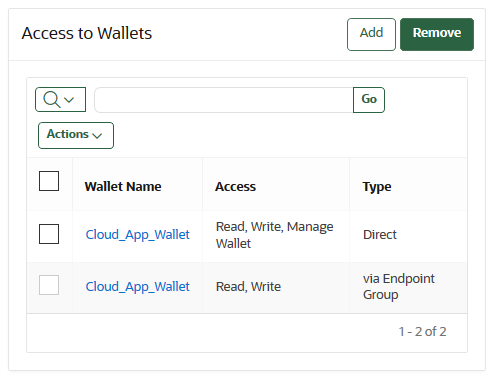Check the Direct type wallet row checkbox
This screenshot has height=380, width=493.
point(49,234)
